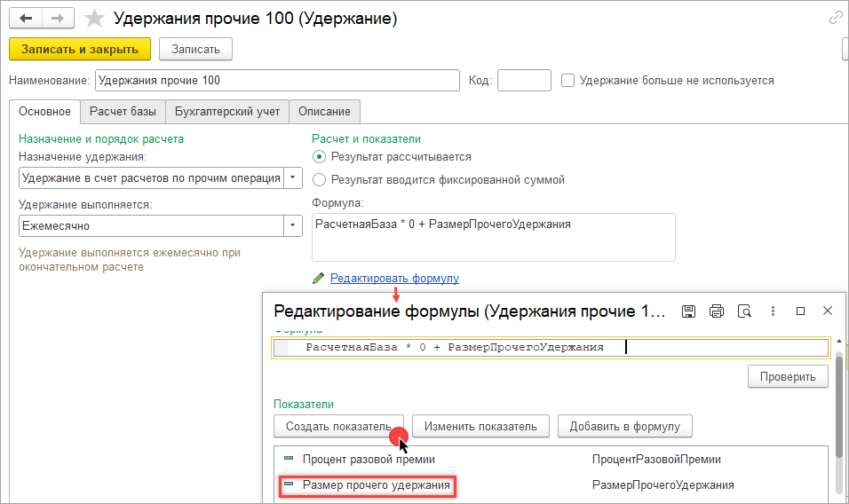Click the printer icon in formula dialog

pyautogui.click(x=717, y=311)
